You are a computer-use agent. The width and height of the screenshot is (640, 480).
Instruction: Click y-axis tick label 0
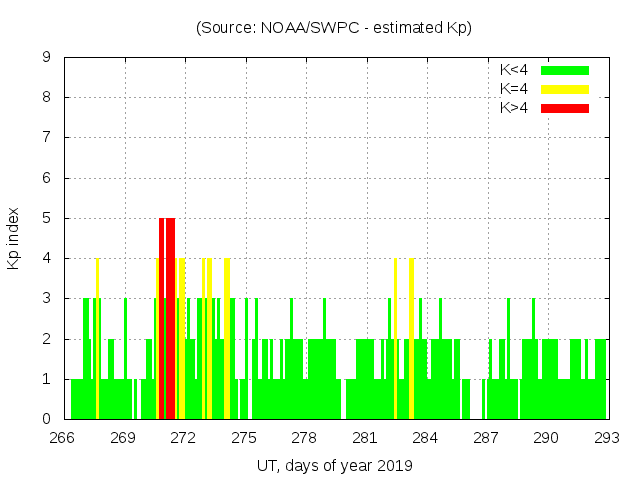[47, 419]
